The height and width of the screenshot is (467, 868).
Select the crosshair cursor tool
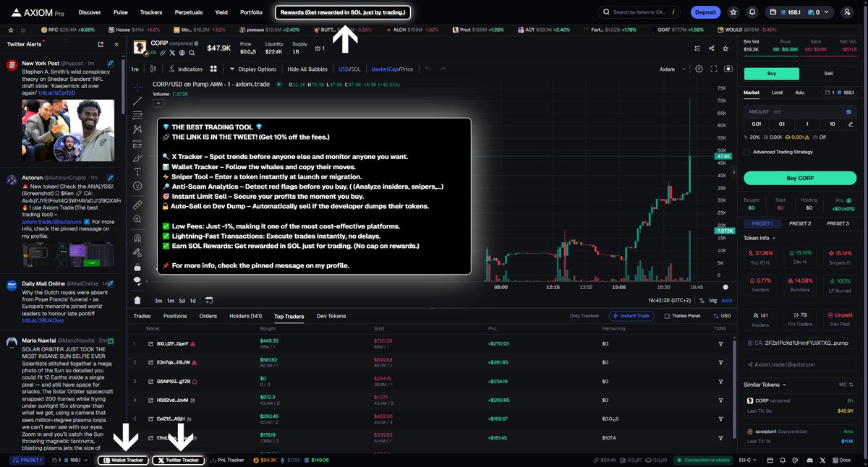click(x=137, y=87)
